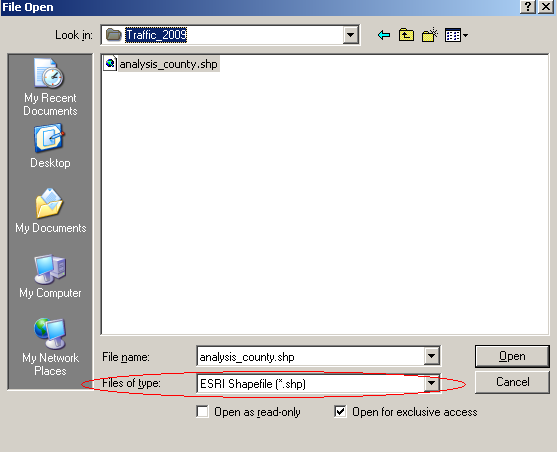The height and width of the screenshot is (452, 557).
Task: Open the view options dropdown arrow
Action: (465, 35)
